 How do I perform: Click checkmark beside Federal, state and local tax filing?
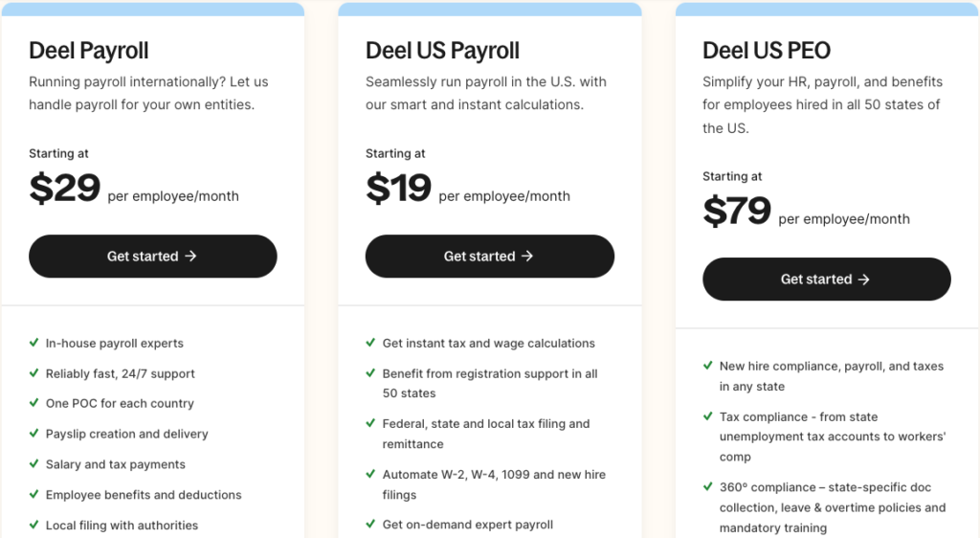click(370, 423)
